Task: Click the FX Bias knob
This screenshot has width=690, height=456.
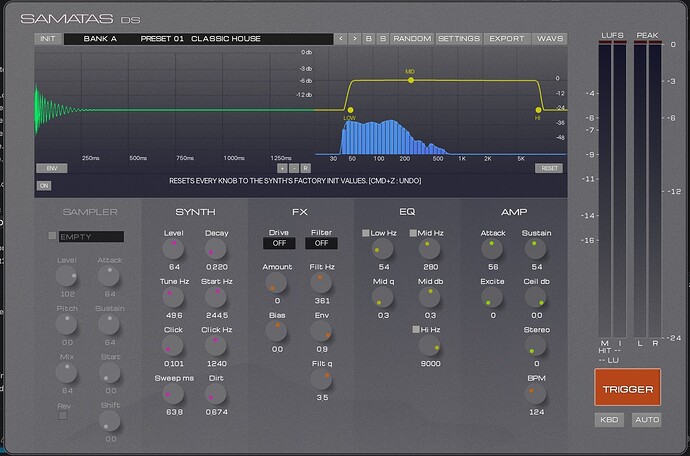Action: pyautogui.click(x=276, y=331)
